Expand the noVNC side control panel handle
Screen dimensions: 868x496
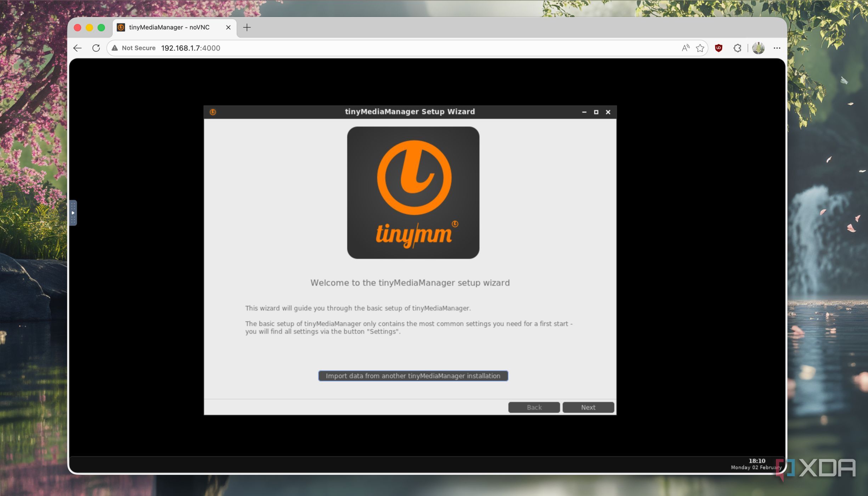(x=73, y=213)
